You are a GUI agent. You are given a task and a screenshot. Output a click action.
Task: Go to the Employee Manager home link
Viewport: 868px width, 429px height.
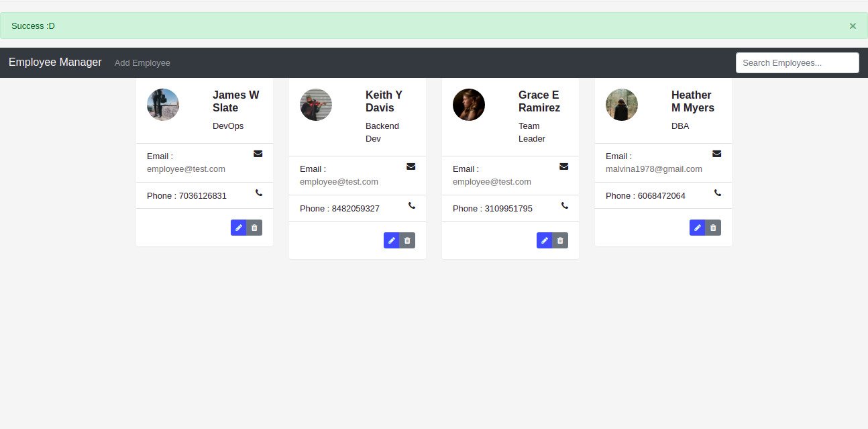click(x=55, y=62)
